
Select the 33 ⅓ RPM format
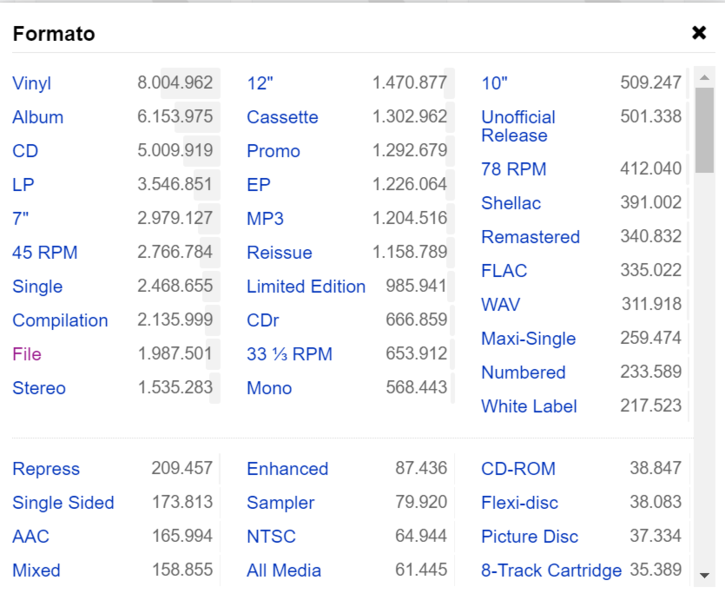tap(289, 354)
